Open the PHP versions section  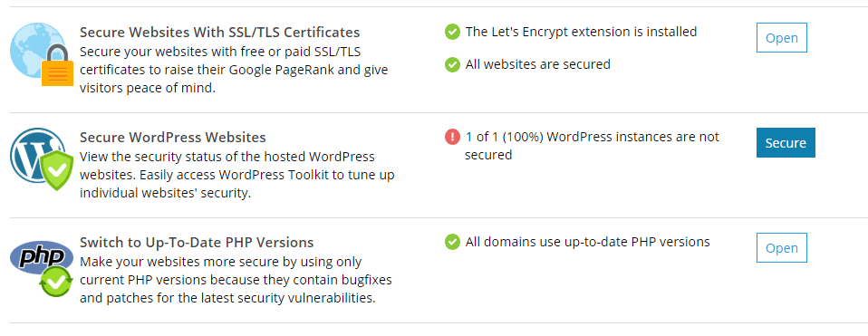point(782,248)
